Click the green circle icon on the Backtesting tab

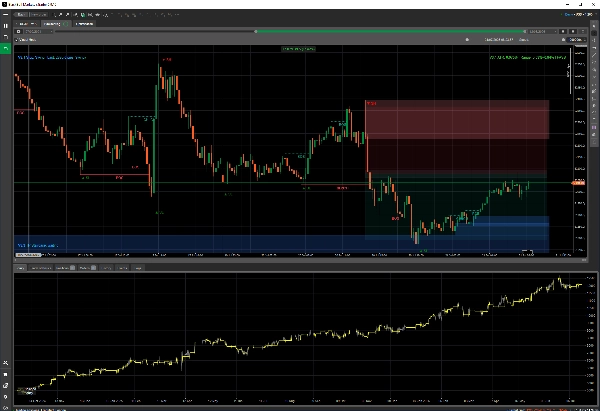(66, 24)
